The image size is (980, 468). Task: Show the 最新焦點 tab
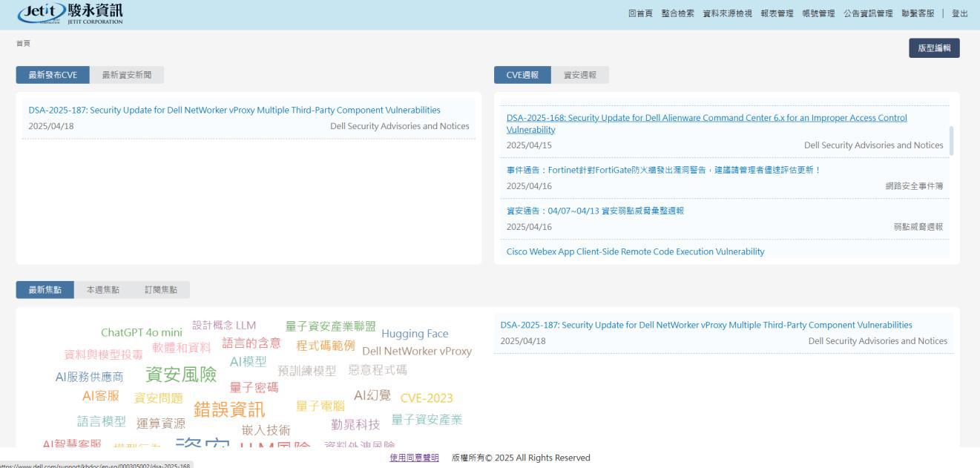coord(45,290)
